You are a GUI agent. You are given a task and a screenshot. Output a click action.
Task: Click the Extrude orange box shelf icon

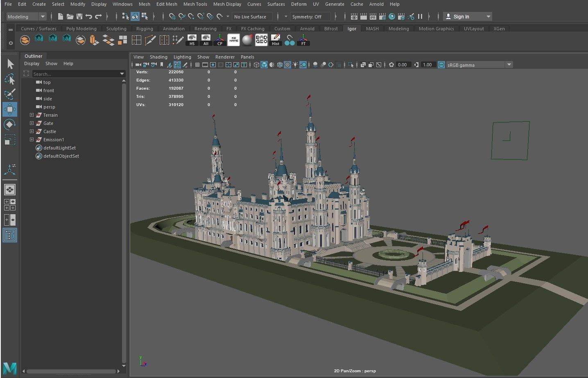tap(95, 40)
